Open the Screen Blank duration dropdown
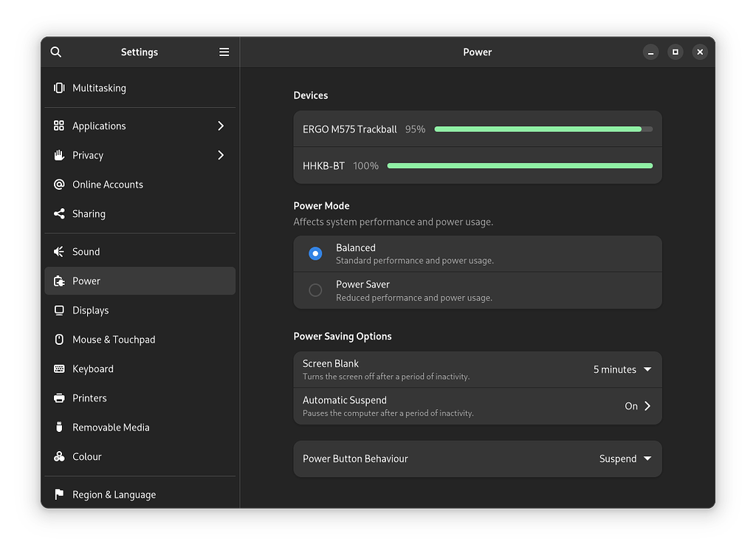Screen dimensions: 756x553 pyautogui.click(x=647, y=369)
